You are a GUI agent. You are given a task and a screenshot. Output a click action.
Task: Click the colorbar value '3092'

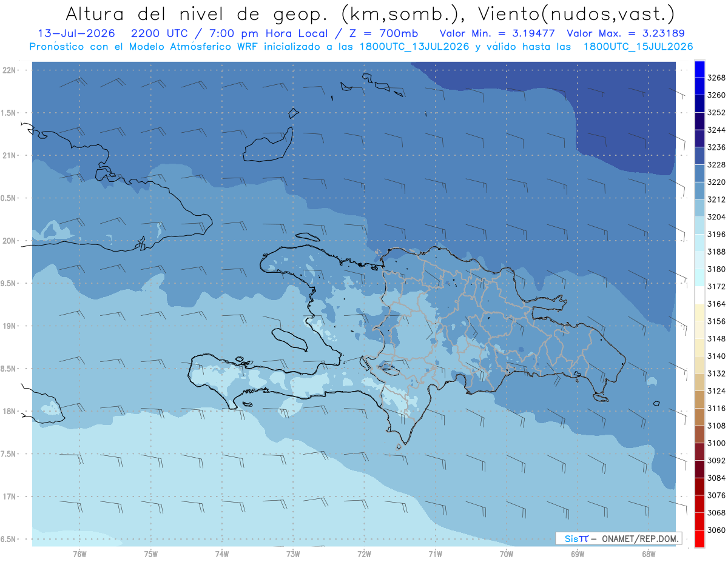coord(716,461)
